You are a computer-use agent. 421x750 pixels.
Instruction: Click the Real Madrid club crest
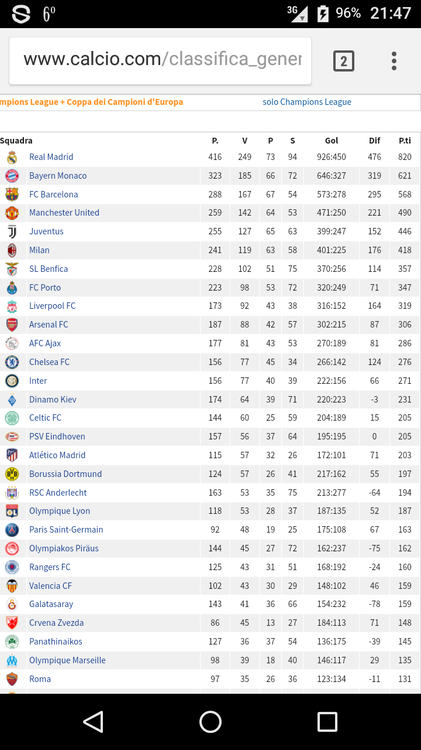pos(12,157)
